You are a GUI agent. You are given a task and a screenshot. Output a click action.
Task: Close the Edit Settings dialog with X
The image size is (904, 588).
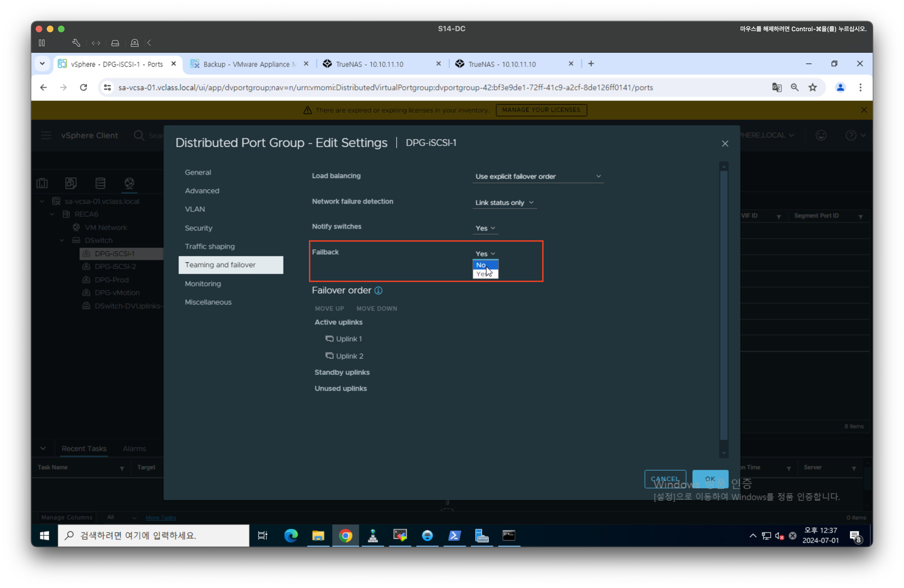point(725,144)
